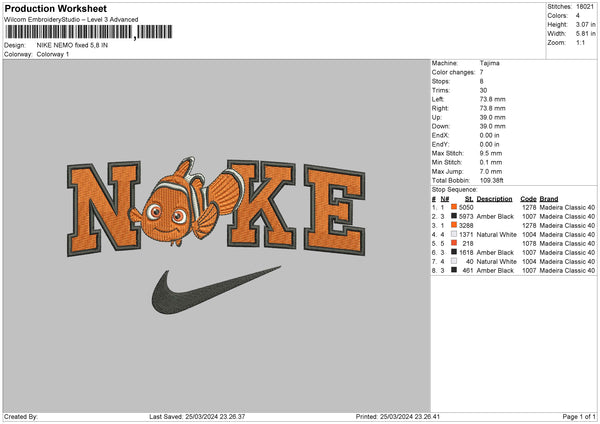The width and height of the screenshot is (600, 424).
Task: Click the "Code" column header
Action: click(x=528, y=199)
